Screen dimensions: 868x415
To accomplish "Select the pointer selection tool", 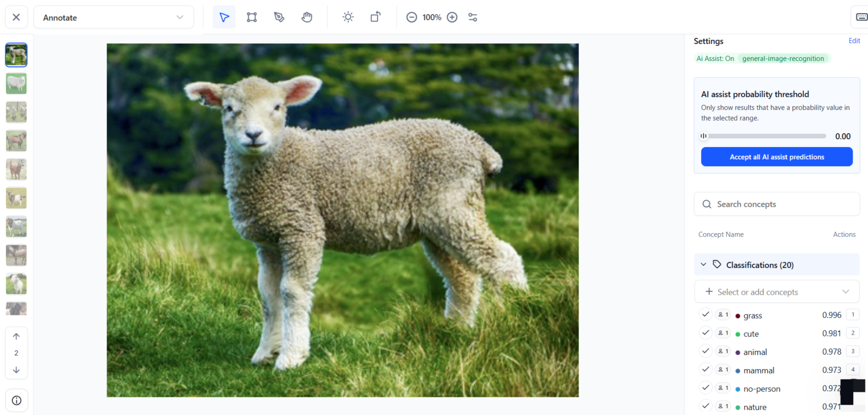I will click(224, 17).
